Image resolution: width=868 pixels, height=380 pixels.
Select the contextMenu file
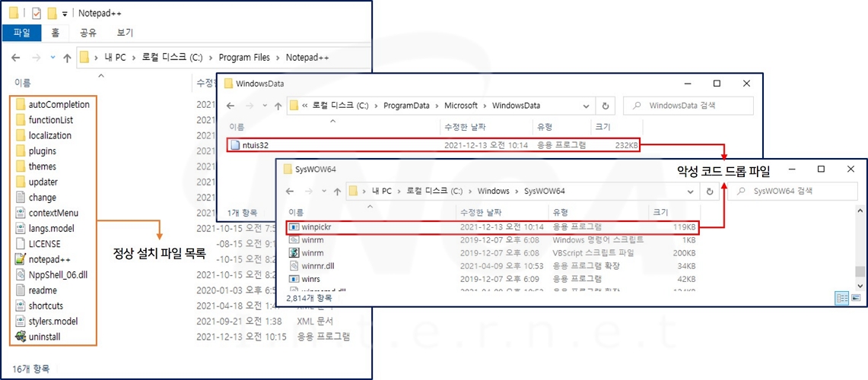click(47, 212)
